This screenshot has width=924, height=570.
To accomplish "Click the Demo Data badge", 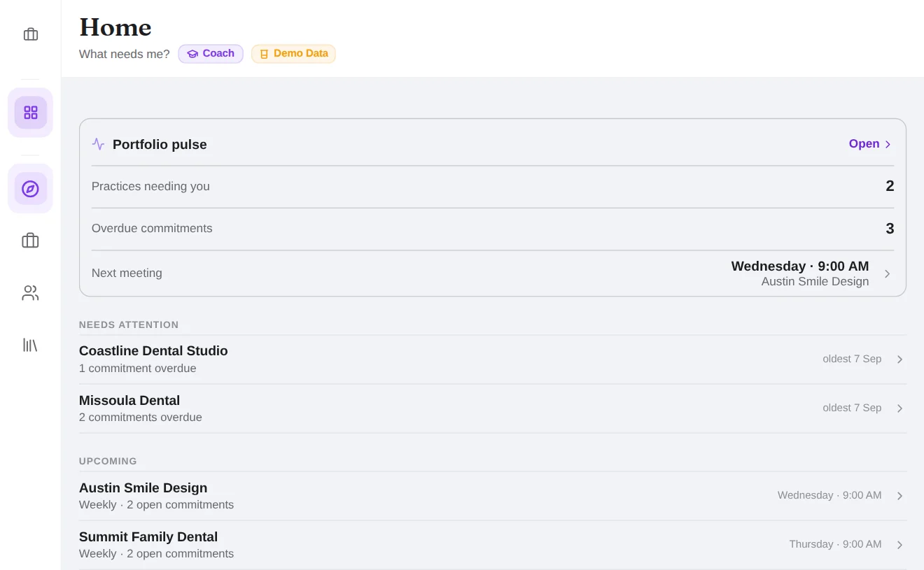I will (293, 54).
